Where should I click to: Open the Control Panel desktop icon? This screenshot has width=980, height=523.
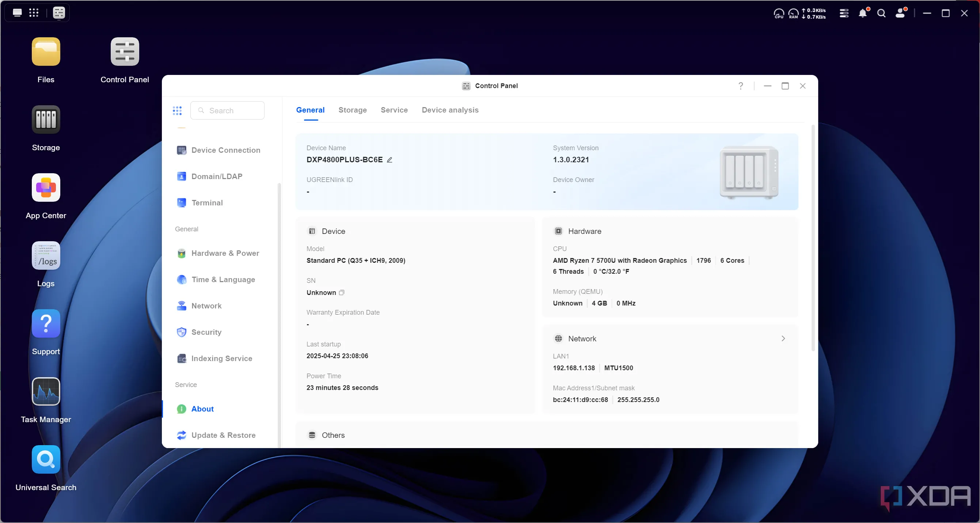tap(125, 52)
